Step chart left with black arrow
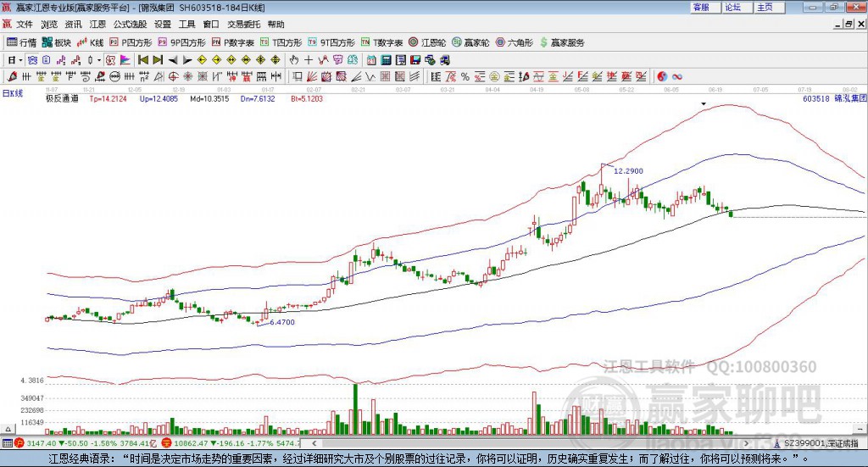Viewport: 868px width, 467px height. 173,60
